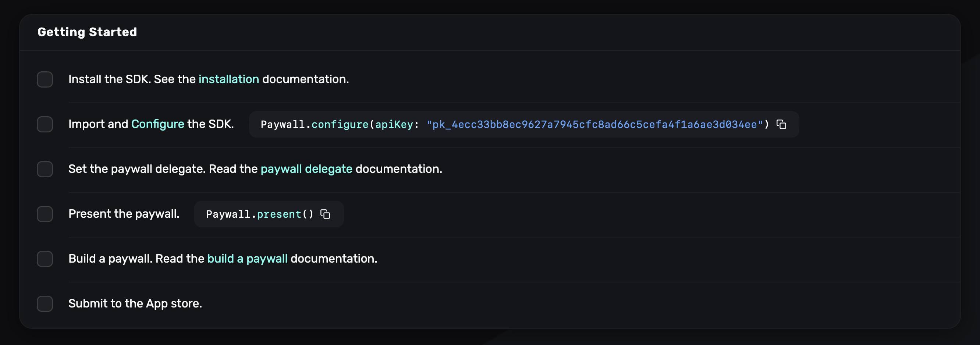This screenshot has width=980, height=345.
Task: Click the 'Set the paywall delegate.' text
Action: 137,169
